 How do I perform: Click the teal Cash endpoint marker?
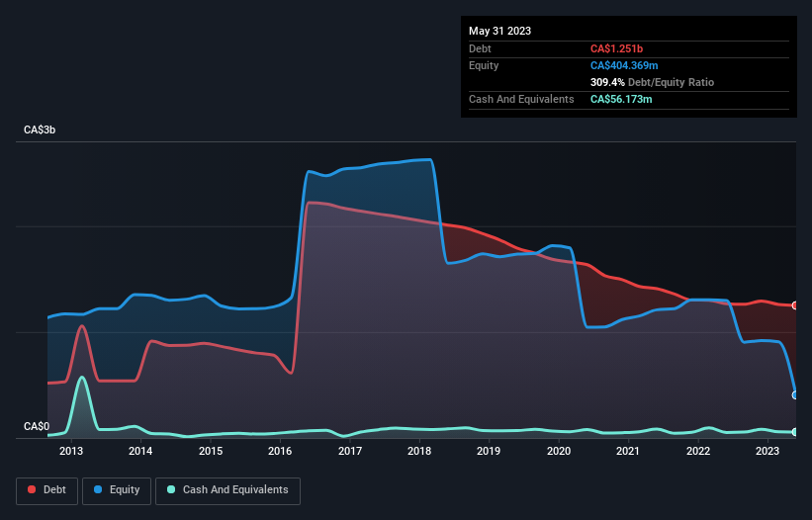pos(795,432)
